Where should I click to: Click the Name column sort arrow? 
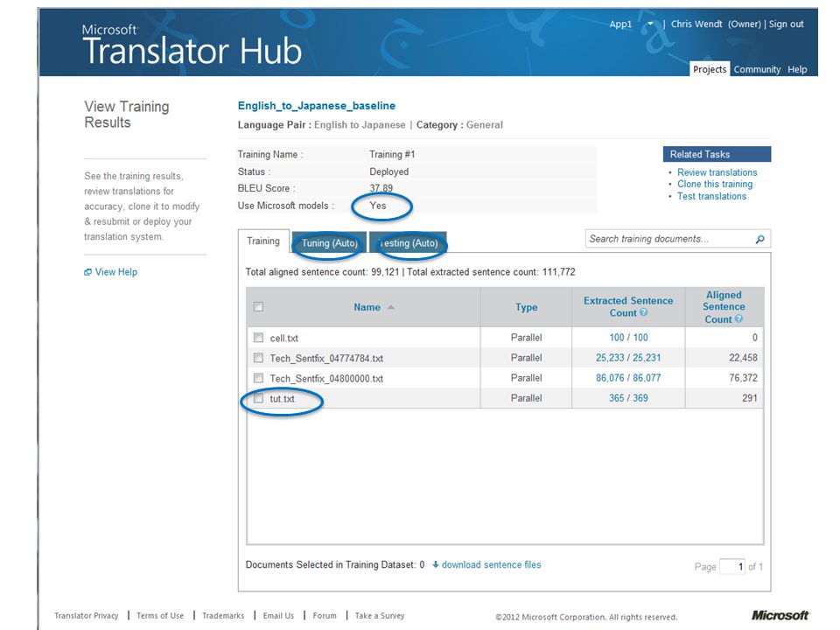pos(390,307)
